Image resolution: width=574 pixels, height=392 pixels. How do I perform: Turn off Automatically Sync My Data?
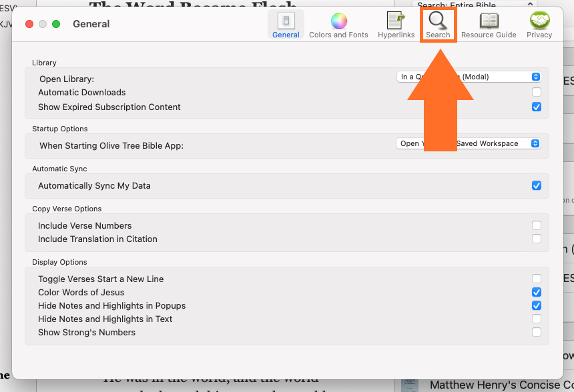tap(536, 186)
